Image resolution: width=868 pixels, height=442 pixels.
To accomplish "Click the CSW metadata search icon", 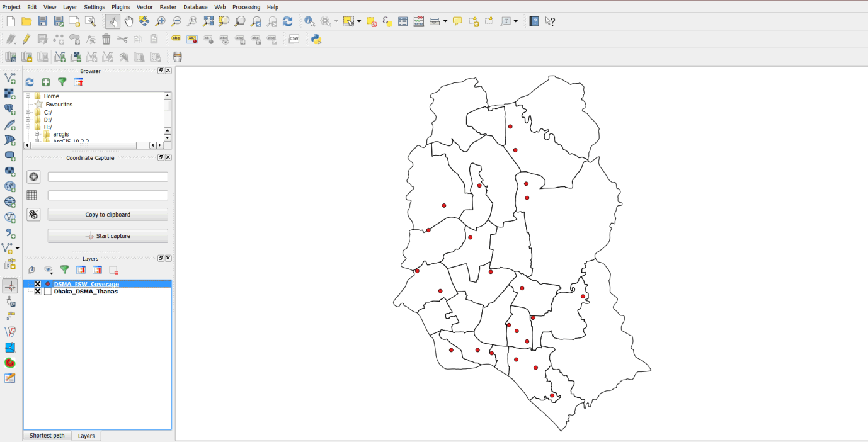I will 294,39.
